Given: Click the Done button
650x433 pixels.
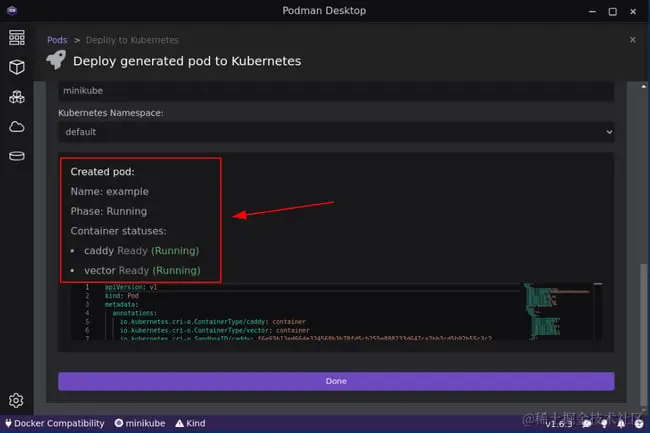Looking at the screenshot, I should [x=336, y=381].
